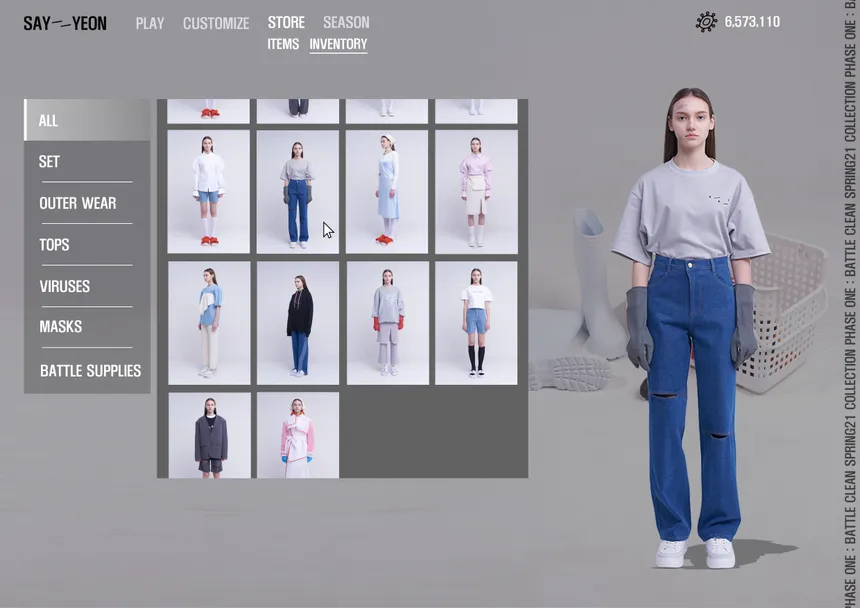Open the CUSTOMIZE menu
Screen dimensions: 860x608
coord(216,24)
